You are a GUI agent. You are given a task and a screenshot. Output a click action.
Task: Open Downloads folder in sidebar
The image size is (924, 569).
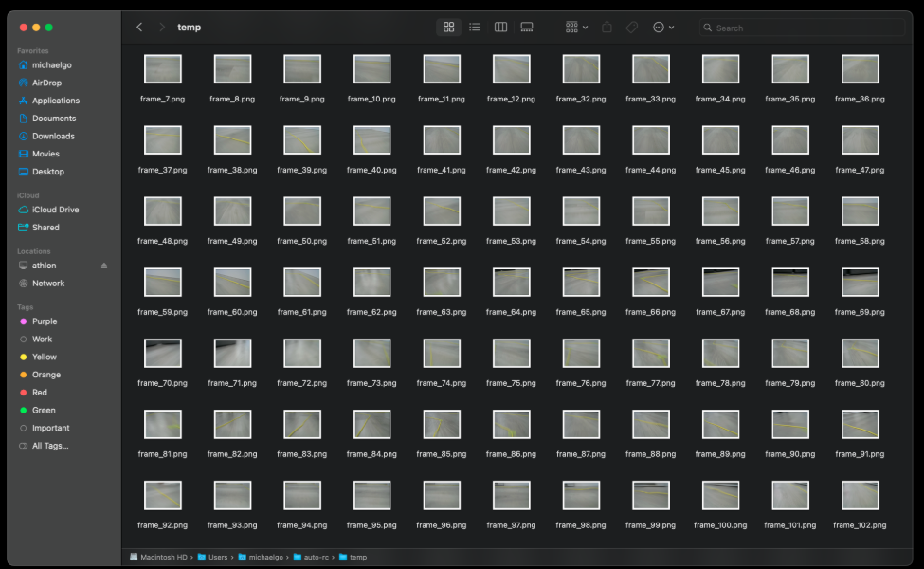[53, 136]
